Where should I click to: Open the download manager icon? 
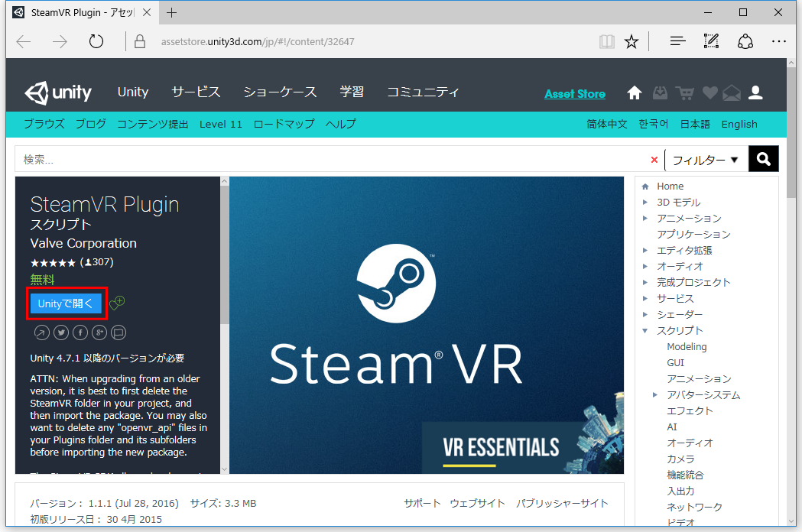pyautogui.click(x=660, y=92)
